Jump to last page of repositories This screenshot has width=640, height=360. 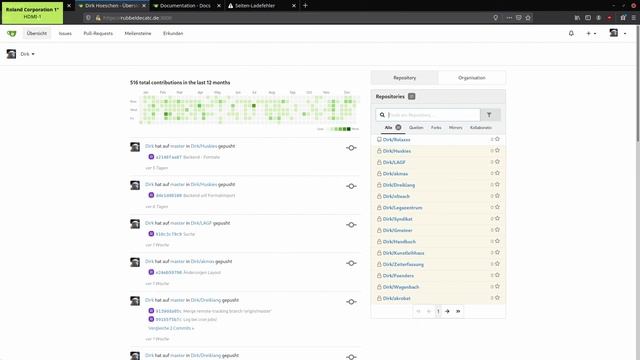(458, 311)
